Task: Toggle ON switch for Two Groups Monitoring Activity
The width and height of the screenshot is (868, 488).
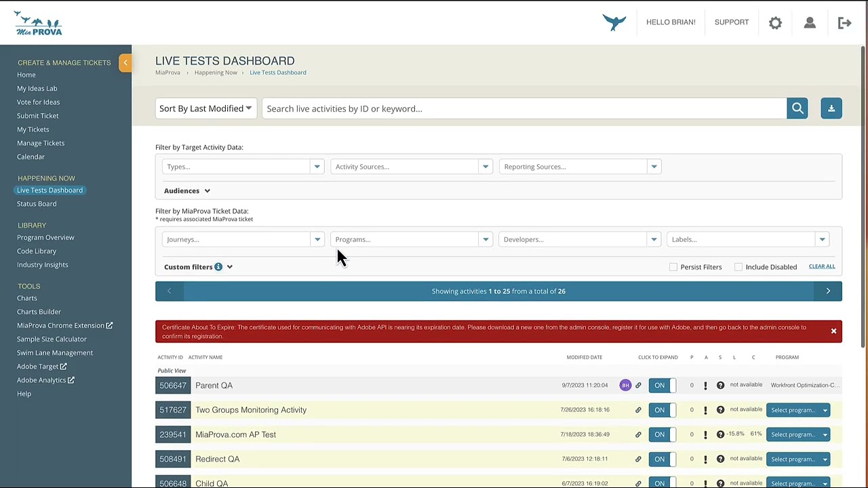Action: [x=662, y=409]
